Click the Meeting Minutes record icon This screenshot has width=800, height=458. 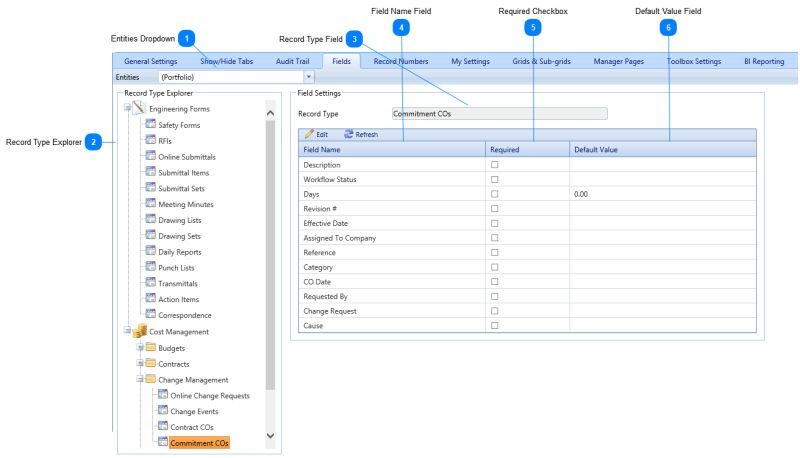coord(151,203)
